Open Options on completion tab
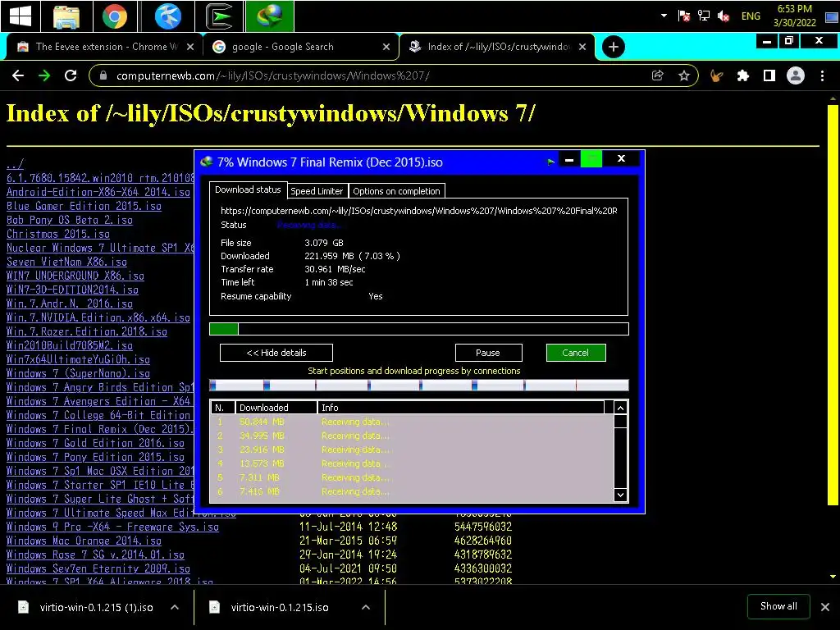The width and height of the screenshot is (840, 630). pyautogui.click(x=396, y=190)
